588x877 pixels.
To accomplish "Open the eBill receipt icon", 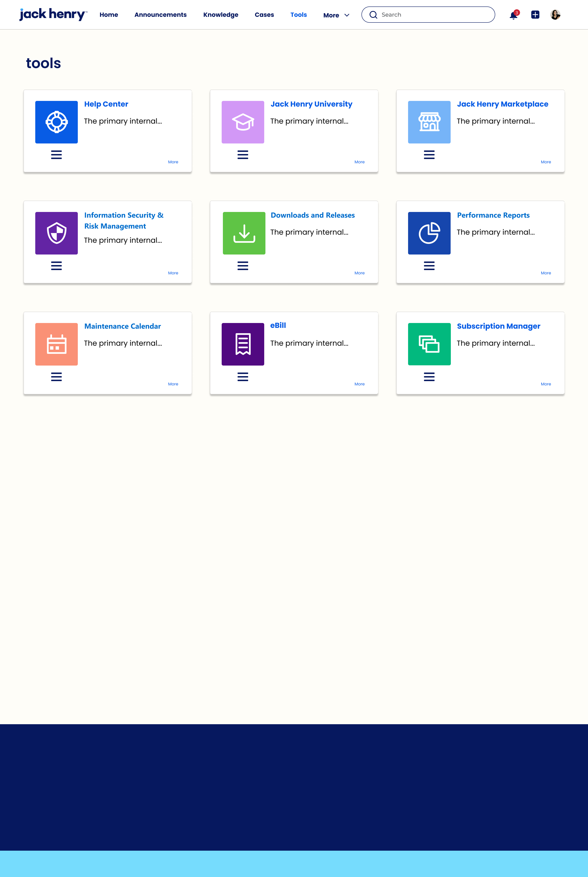I will [x=243, y=344].
